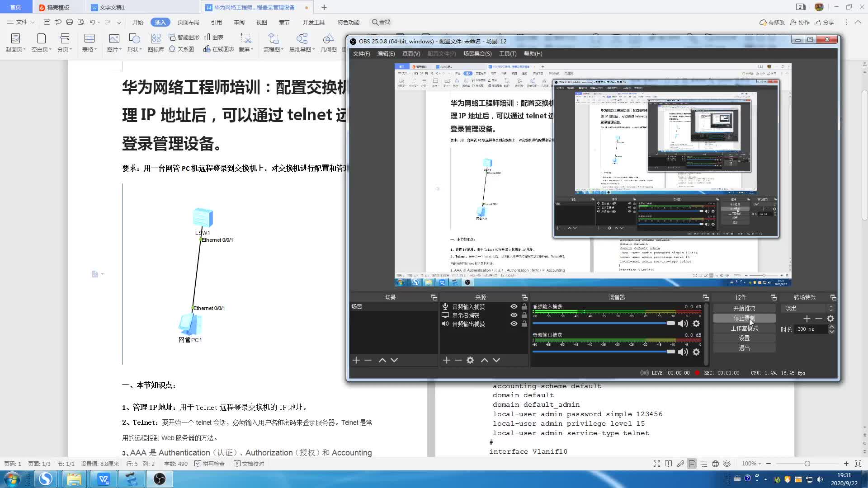Insert a 智能图形 smart graphic
This screenshot has width=868, height=488.
click(x=184, y=37)
